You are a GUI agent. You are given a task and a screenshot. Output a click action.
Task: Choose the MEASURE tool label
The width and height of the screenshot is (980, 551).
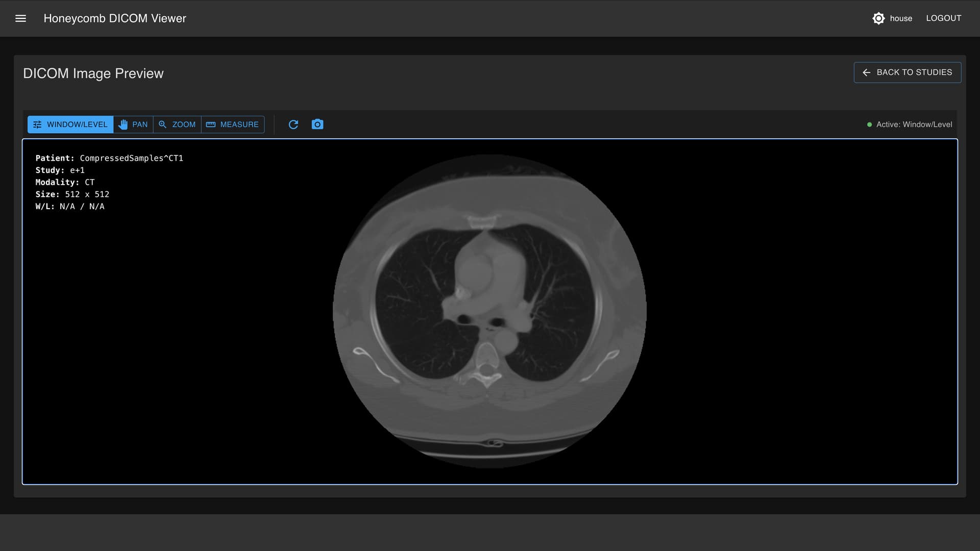tap(239, 124)
